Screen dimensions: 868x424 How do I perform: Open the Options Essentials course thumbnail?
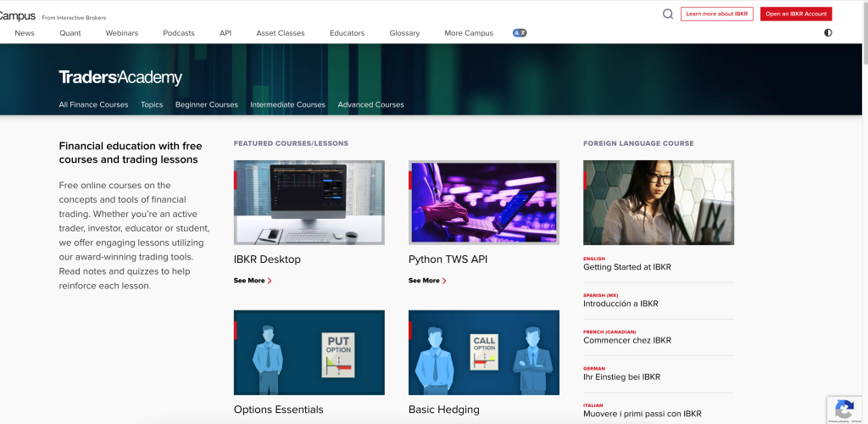click(x=309, y=352)
